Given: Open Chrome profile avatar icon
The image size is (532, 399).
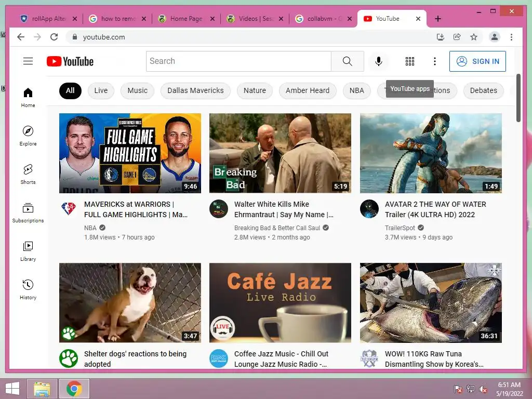Looking at the screenshot, I should pyautogui.click(x=495, y=37).
